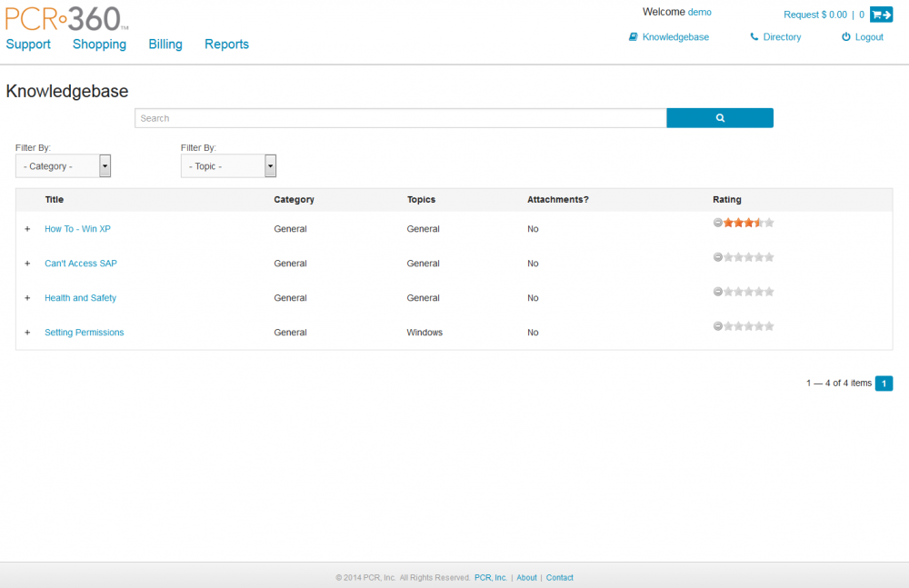Rate Health and Safety five stars
Image resolution: width=909 pixels, height=588 pixels.
point(769,292)
